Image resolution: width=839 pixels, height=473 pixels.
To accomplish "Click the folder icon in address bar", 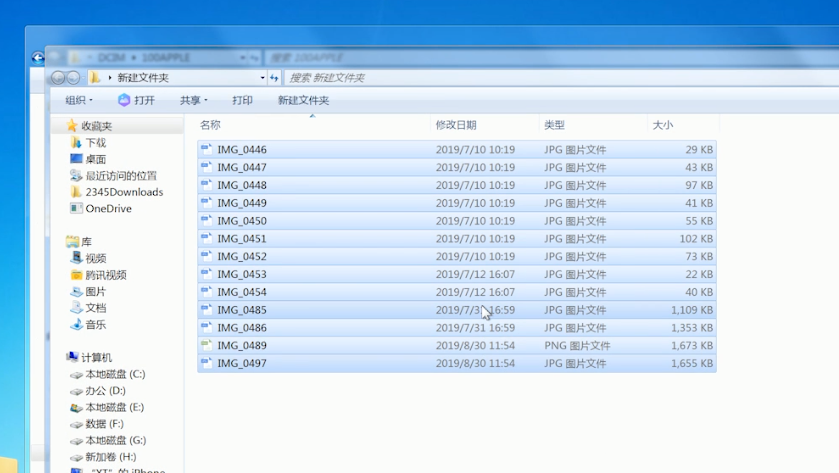I will click(x=94, y=77).
